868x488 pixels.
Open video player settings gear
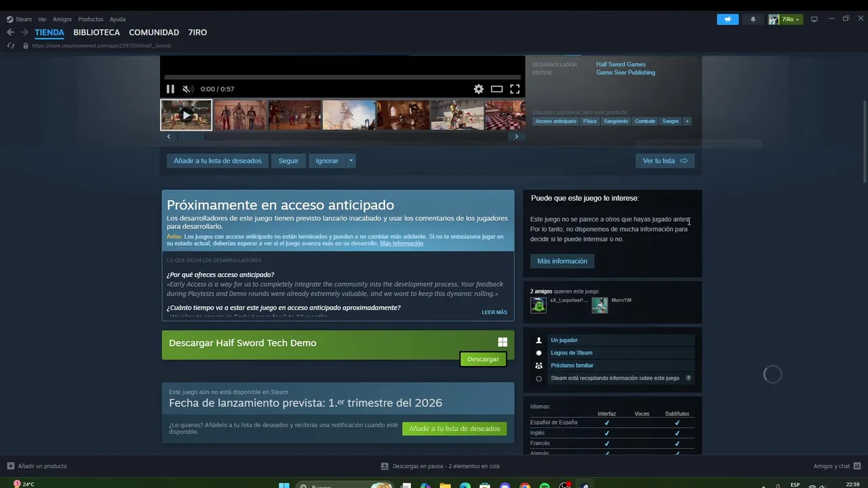(x=479, y=89)
